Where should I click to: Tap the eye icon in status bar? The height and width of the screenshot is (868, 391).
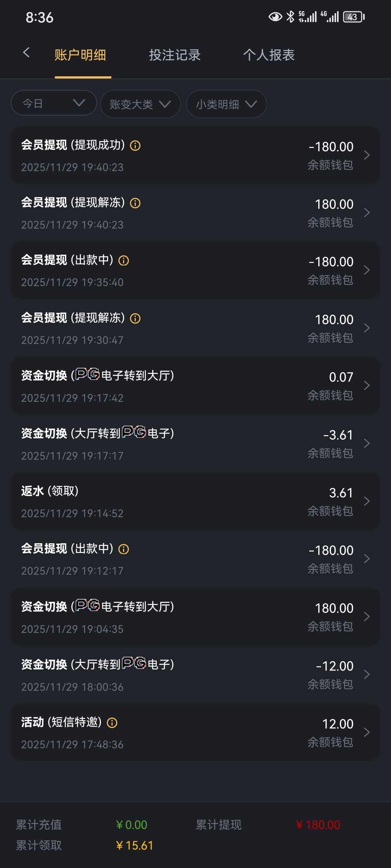275,17
